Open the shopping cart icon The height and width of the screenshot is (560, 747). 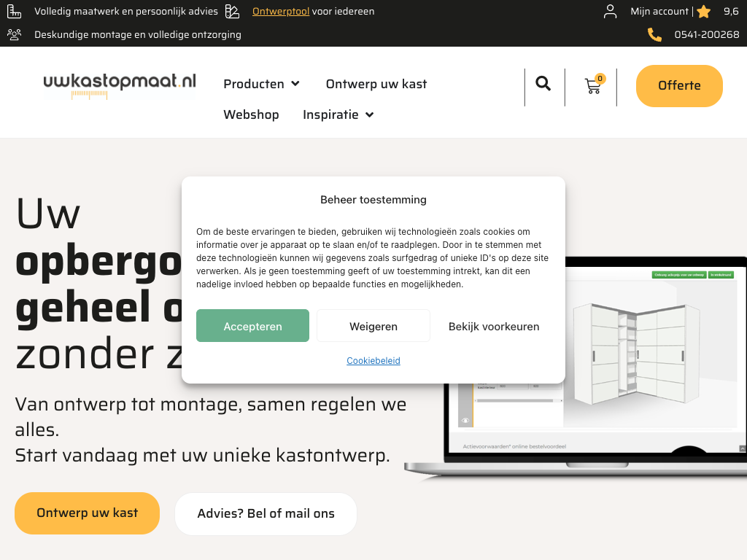(594, 85)
